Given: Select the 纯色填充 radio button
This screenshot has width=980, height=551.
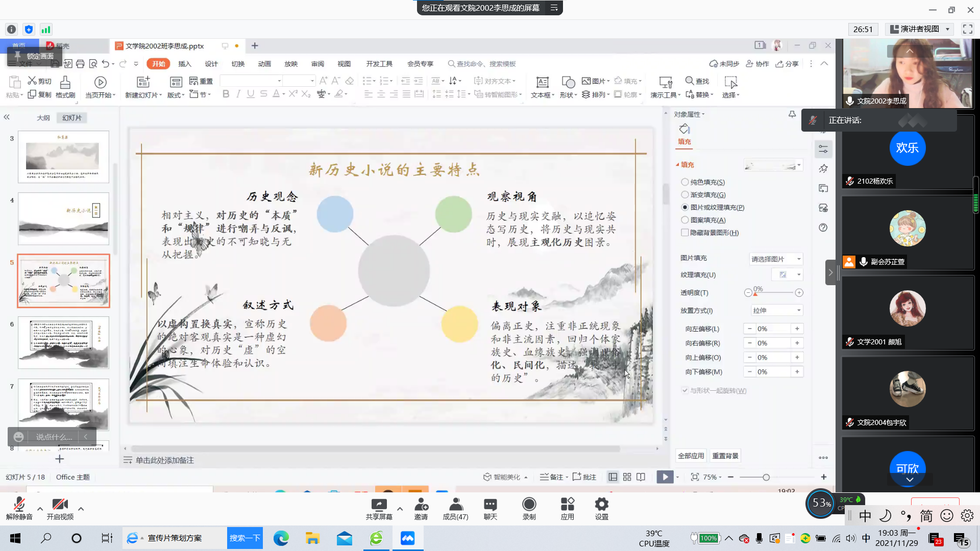Looking at the screenshot, I should (x=685, y=182).
